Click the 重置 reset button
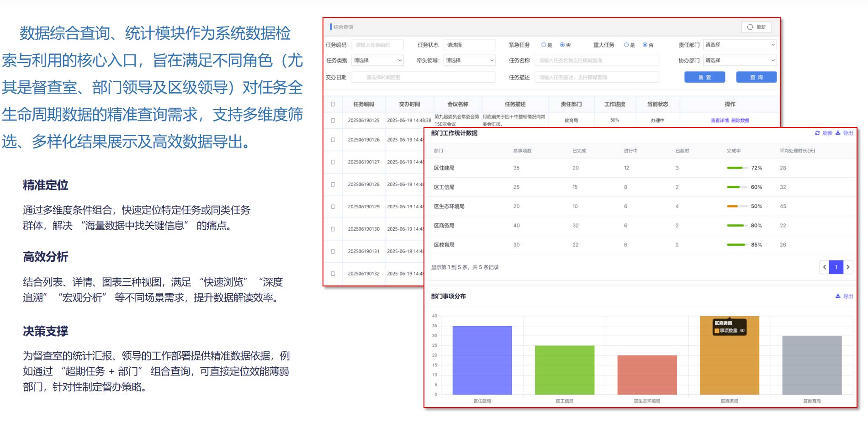Image resolution: width=868 pixels, height=423 pixels. click(x=704, y=77)
